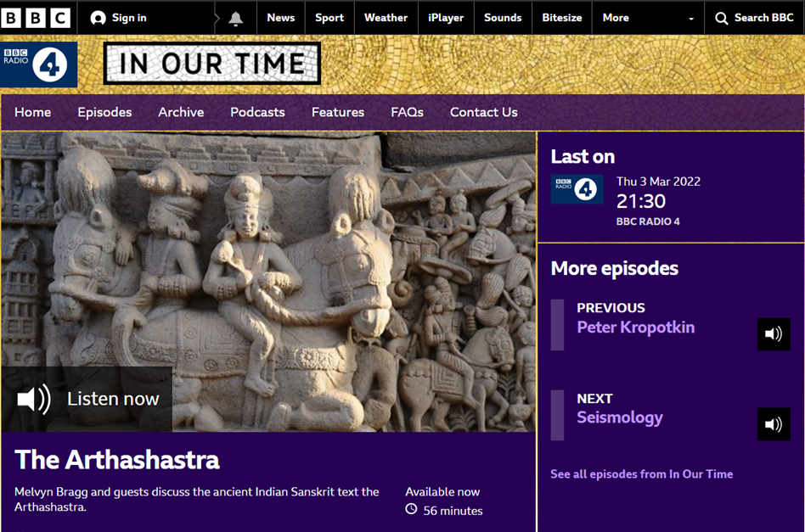The image size is (805, 532).
Task: Click the speaker icon next to Peter Kropotkin
Action: tap(773, 334)
